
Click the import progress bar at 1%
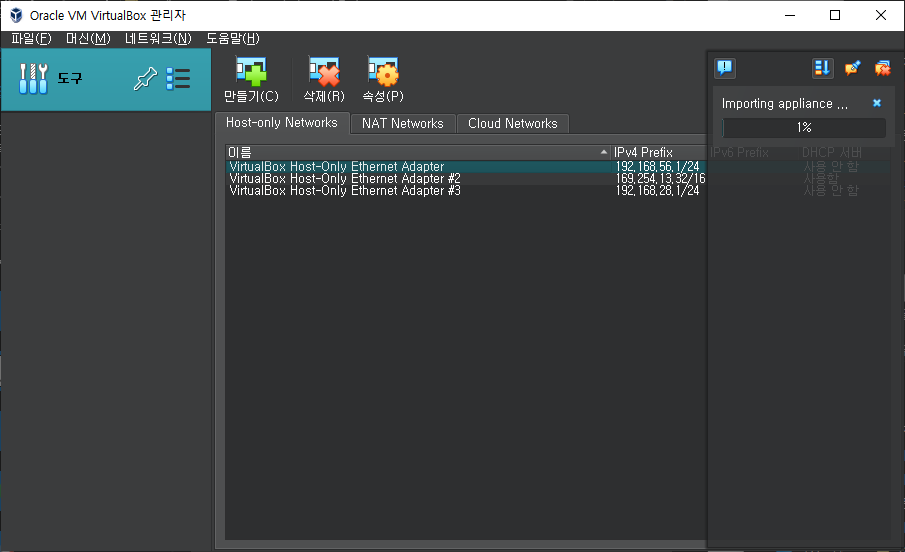[804, 128]
